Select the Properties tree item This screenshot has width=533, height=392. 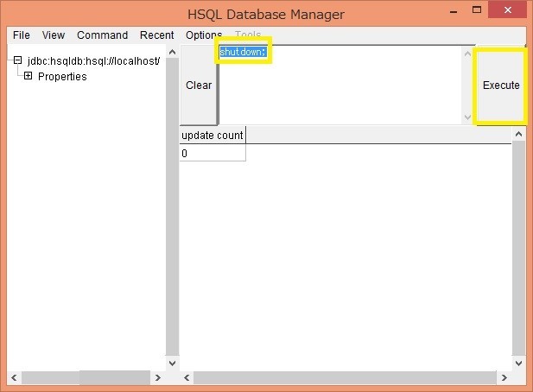point(62,77)
